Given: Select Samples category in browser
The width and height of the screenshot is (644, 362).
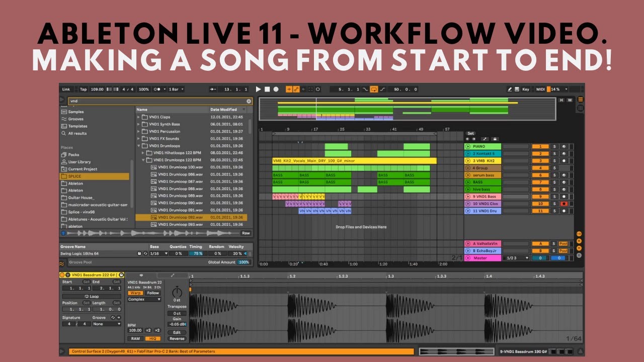Looking at the screenshot, I should click(76, 112).
